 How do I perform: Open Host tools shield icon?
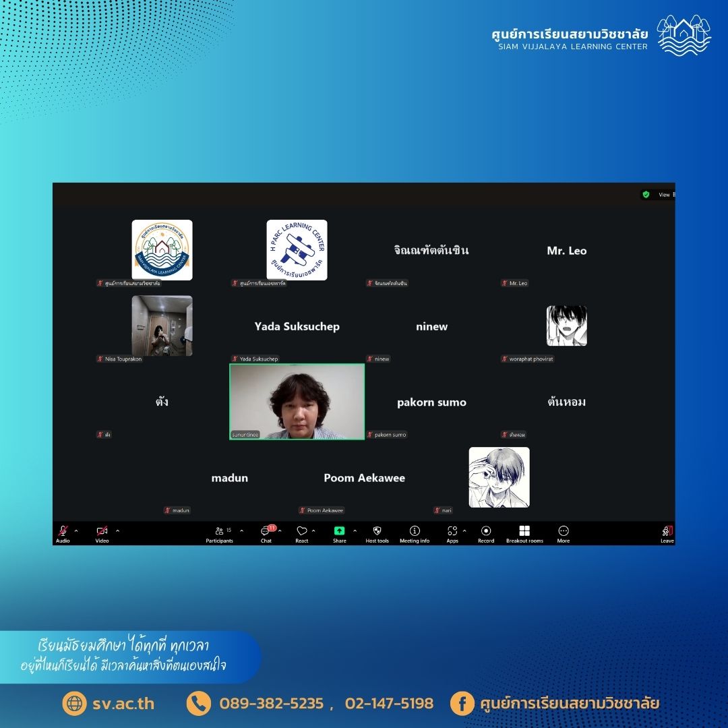[377, 532]
